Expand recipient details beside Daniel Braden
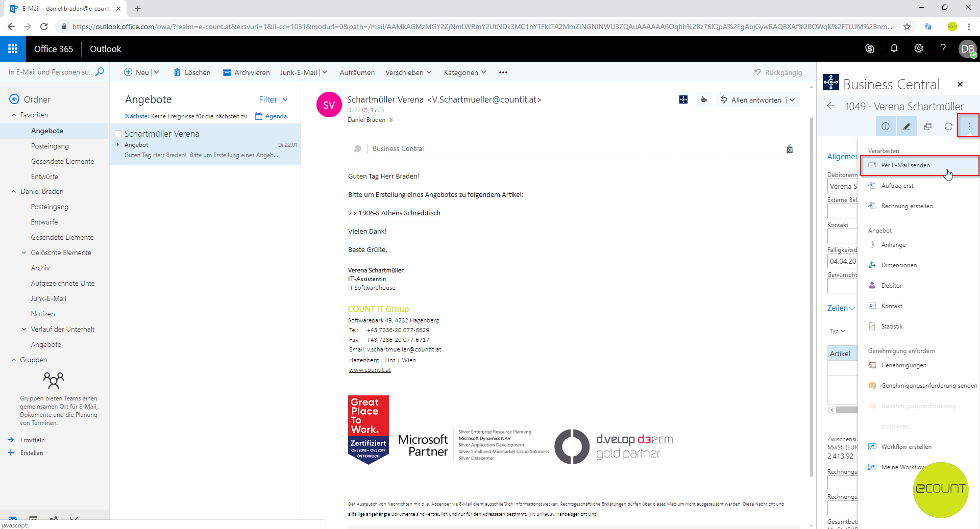Image resolution: width=980 pixels, height=529 pixels. [391, 120]
